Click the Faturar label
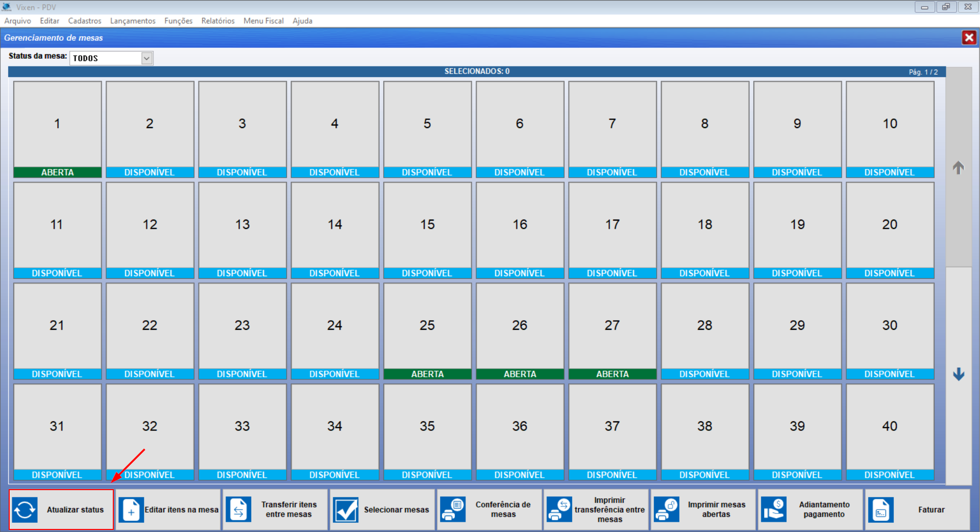 pyautogui.click(x=932, y=510)
